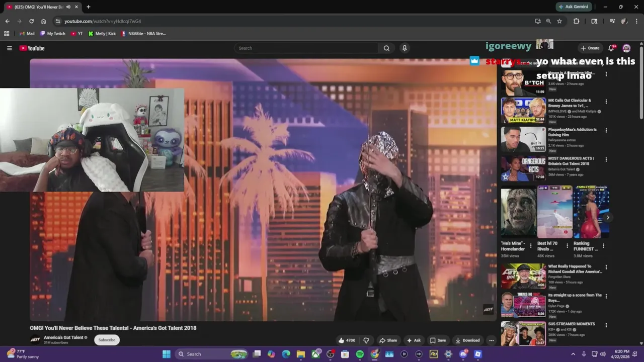Open the YouTube notifications bell
This screenshot has height=362, width=644.
pos(611,48)
